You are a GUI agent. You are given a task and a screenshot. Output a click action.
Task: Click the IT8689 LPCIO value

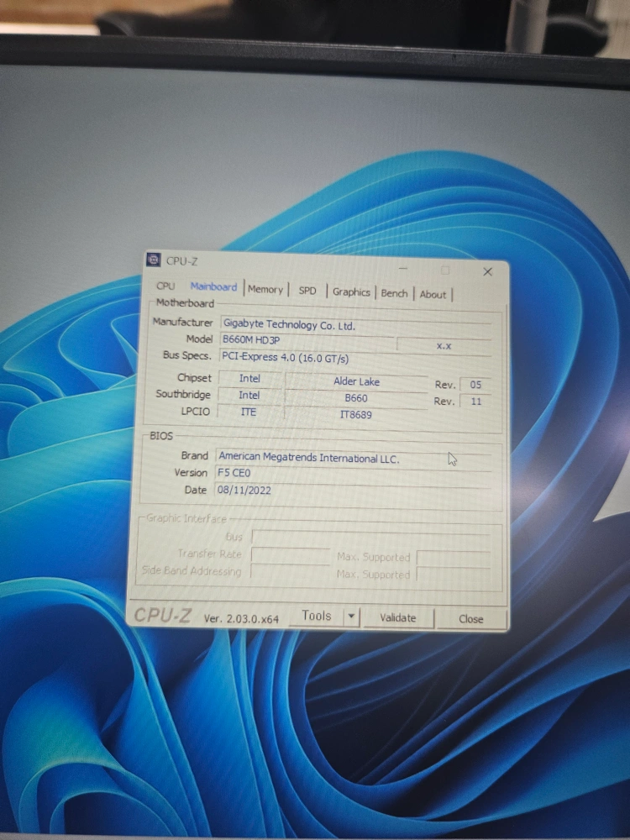355,415
